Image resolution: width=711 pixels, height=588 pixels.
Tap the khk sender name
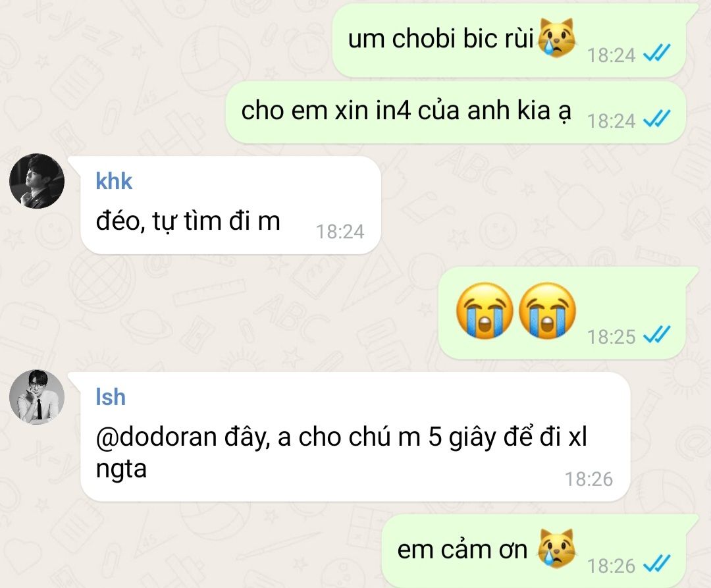point(114,181)
